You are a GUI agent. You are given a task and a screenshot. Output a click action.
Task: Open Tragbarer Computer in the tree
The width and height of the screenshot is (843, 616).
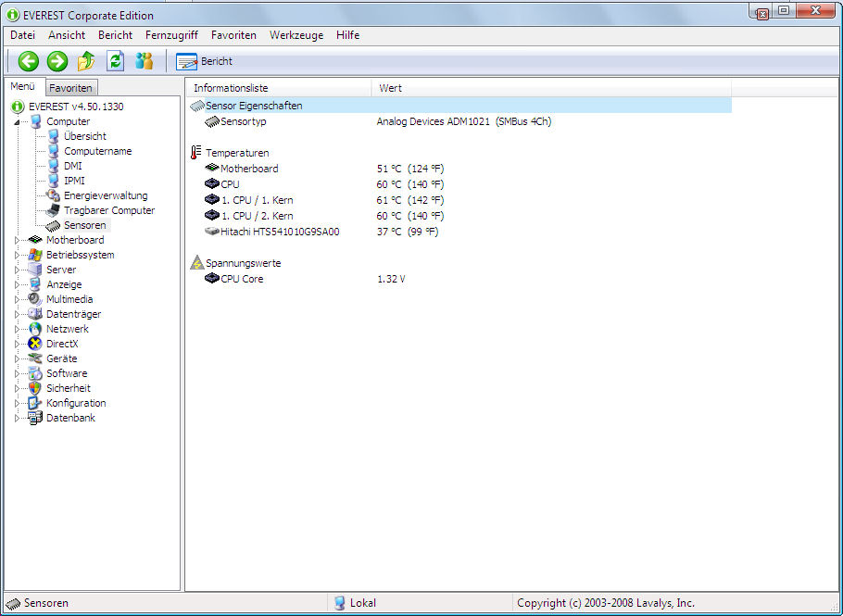pyautogui.click(x=109, y=210)
